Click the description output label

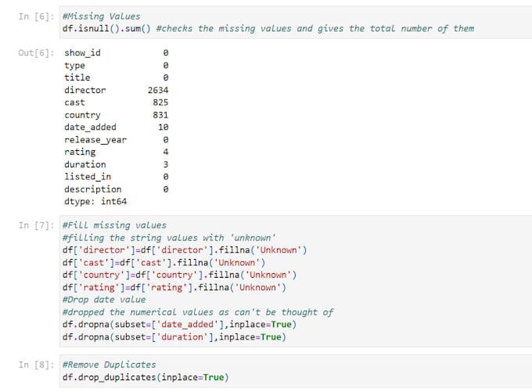93,189
